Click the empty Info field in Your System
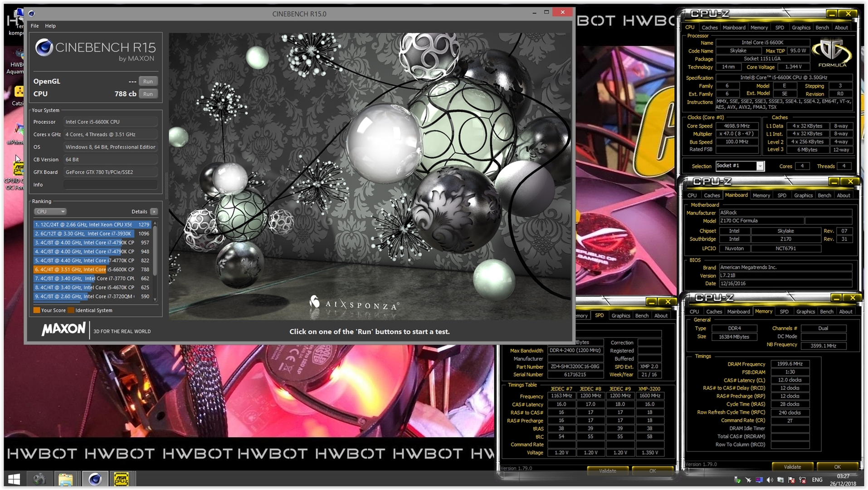Viewport: 868px width, 490px height. coord(111,185)
